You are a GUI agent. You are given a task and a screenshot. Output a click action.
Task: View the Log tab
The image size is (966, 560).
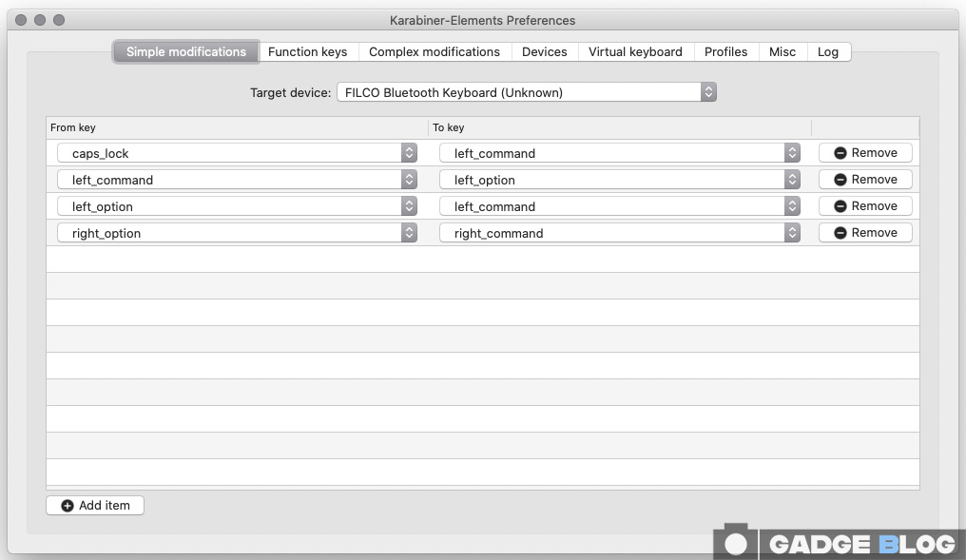click(828, 51)
